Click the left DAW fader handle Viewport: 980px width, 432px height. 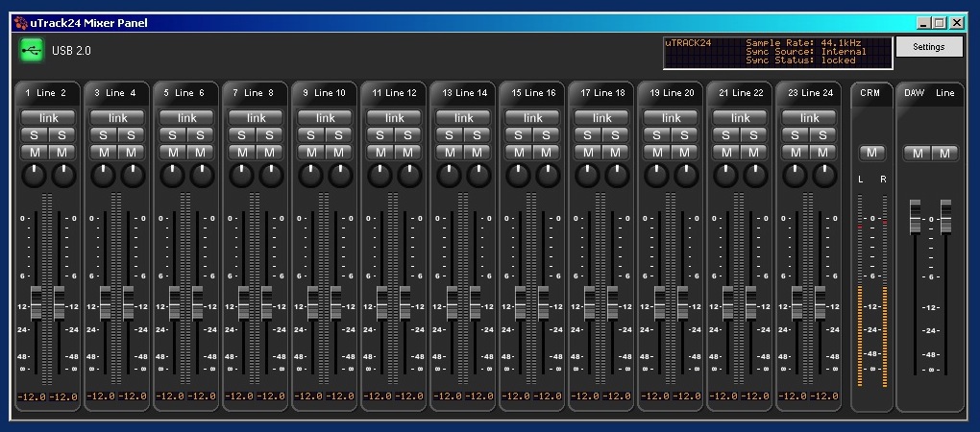click(x=916, y=217)
